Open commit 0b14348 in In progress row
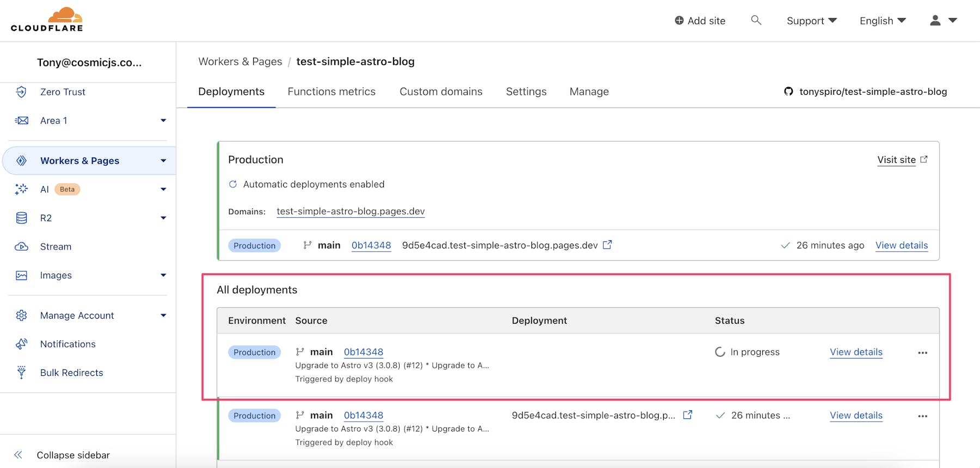The width and height of the screenshot is (980, 468). tap(364, 352)
